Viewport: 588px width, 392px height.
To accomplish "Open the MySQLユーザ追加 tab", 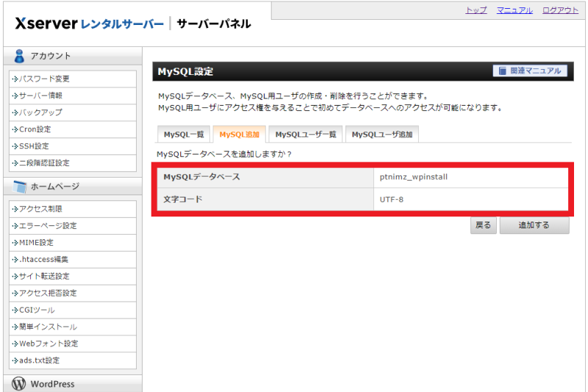I will (x=382, y=134).
